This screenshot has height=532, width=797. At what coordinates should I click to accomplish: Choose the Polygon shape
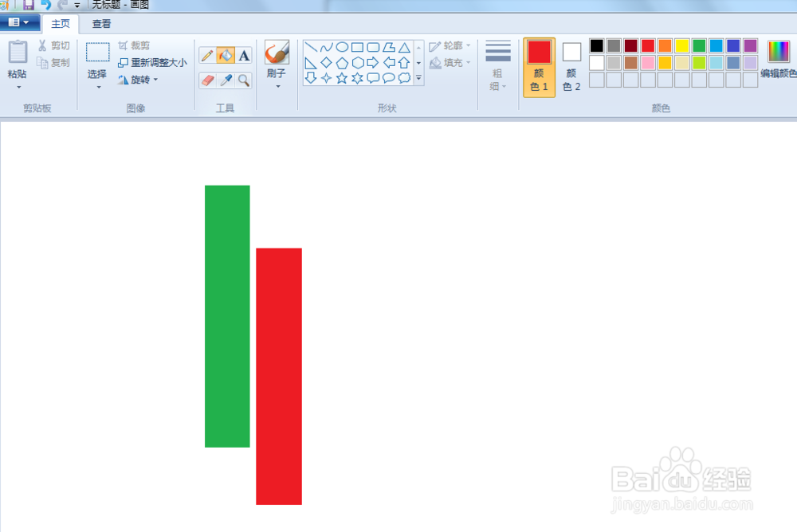click(389, 47)
